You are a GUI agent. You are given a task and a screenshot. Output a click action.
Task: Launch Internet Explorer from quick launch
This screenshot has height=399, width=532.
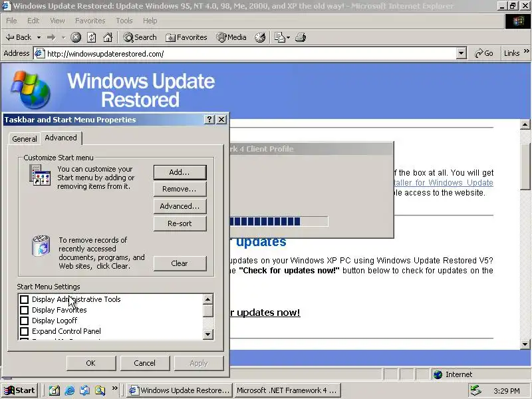click(x=70, y=390)
